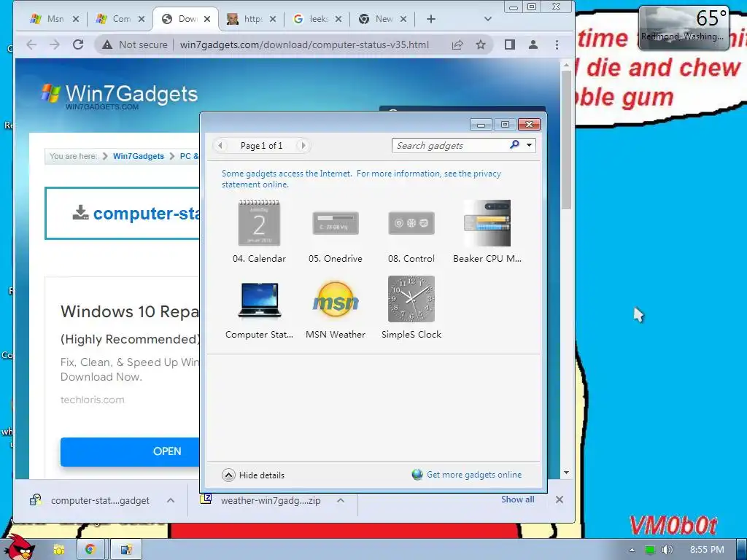
Task: Go to previous gadget page arrow
Action: tap(220, 145)
